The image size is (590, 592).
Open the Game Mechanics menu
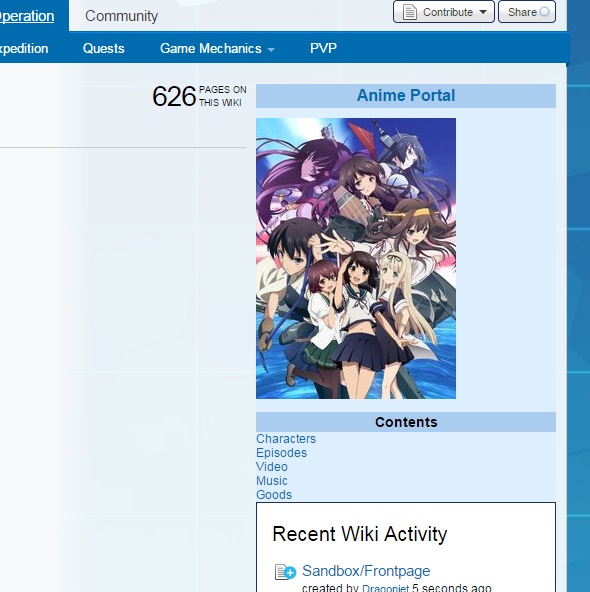point(217,48)
